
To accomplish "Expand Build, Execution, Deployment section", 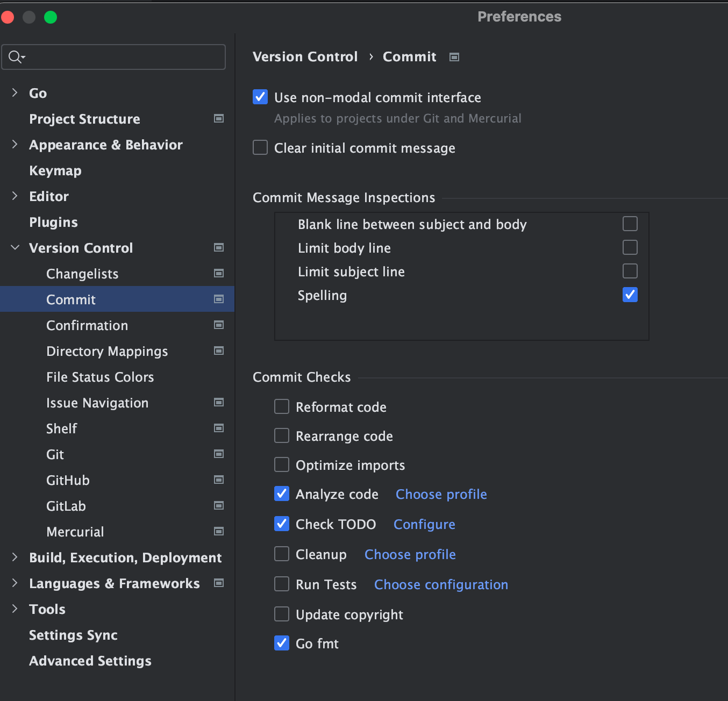I will (15, 557).
